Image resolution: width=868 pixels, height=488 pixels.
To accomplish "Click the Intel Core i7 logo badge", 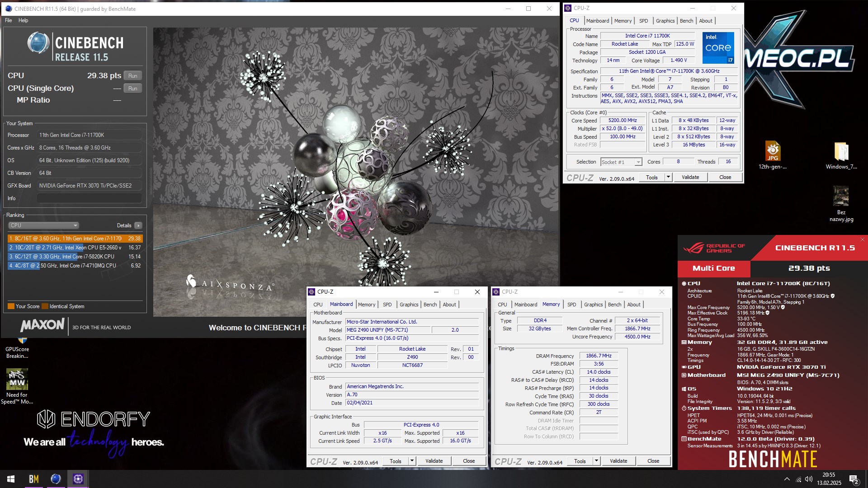I will (718, 48).
